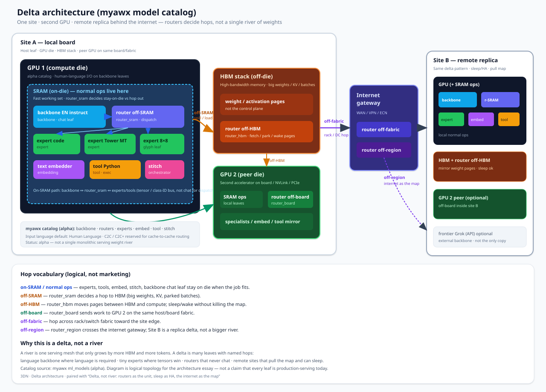Select the "WAN / VPN / ECN" gateway subtitle
The image size is (546, 392).
tap(372, 113)
